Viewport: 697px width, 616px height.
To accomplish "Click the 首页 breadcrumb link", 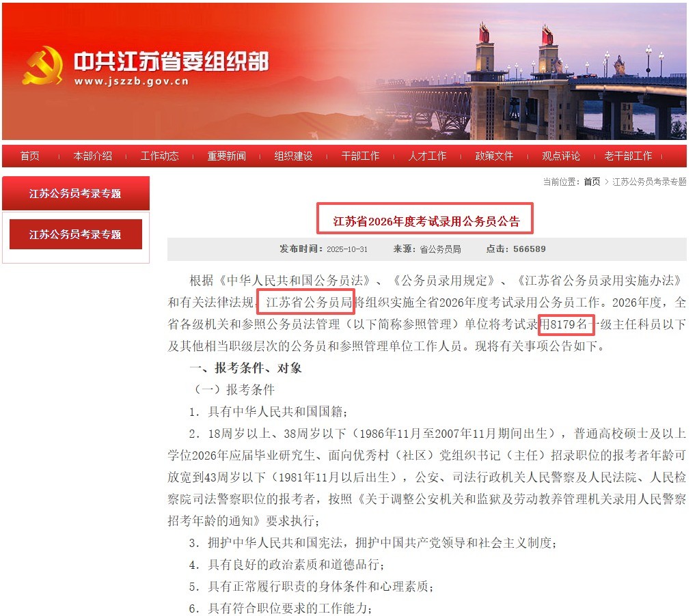I will (592, 182).
